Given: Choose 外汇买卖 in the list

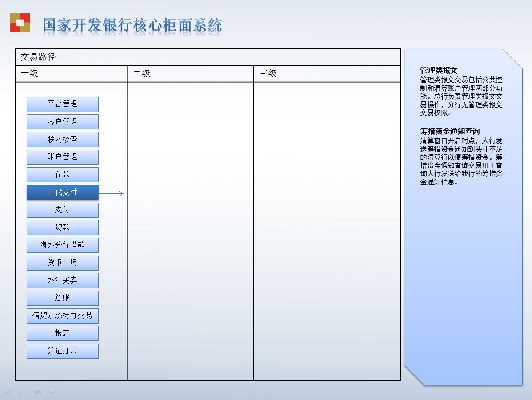Looking at the screenshot, I should (62, 280).
